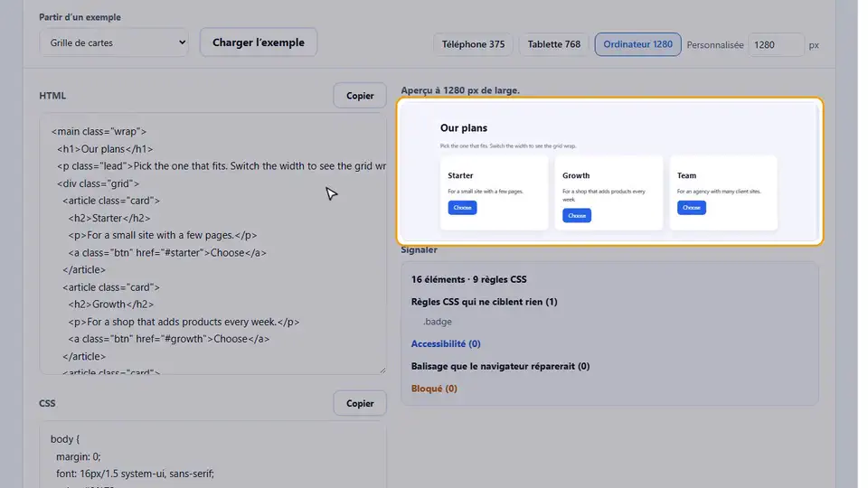
Task: Click the 'Growth' card title in preview
Action: 576,175
